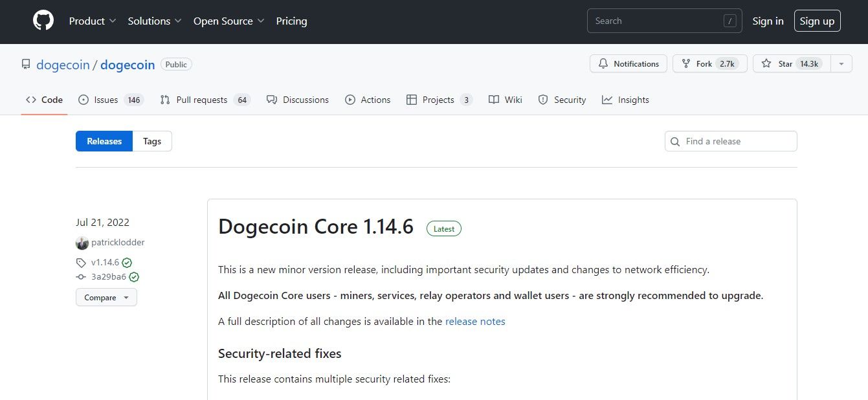The width and height of the screenshot is (868, 400).
Task: Open commit 3a29ba6
Action: pos(109,277)
